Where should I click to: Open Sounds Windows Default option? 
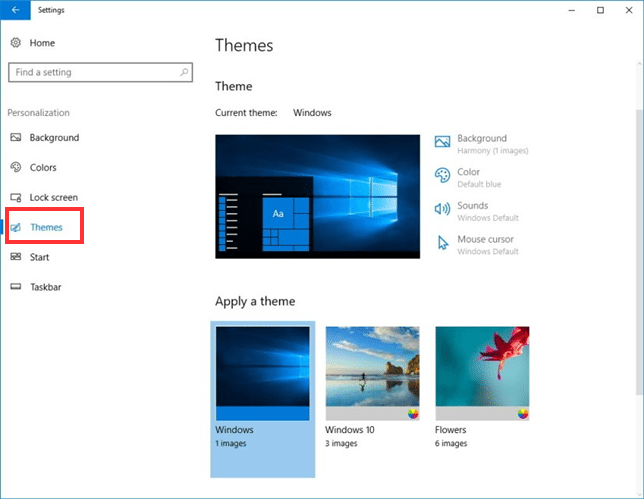click(476, 211)
